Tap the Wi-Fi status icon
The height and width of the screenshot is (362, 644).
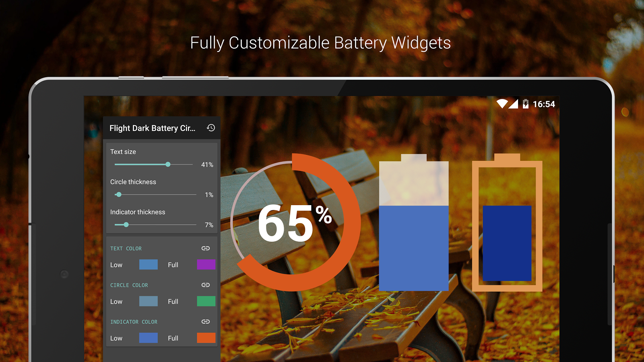[x=502, y=104]
